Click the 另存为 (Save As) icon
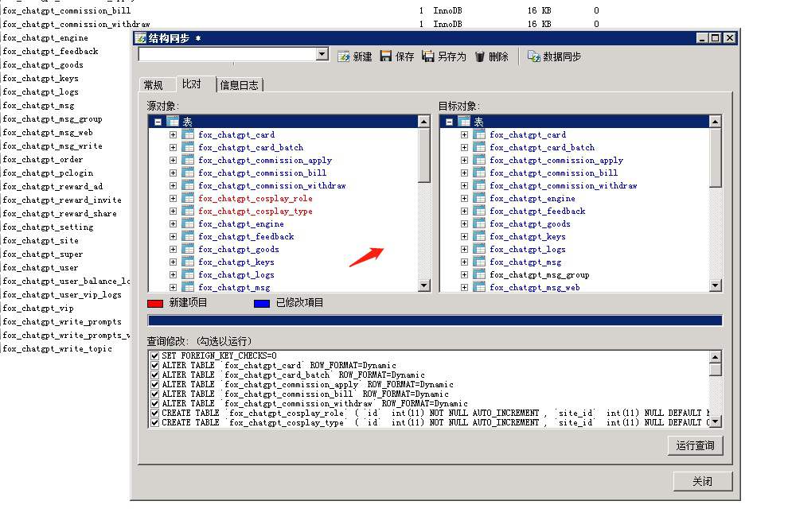This screenshot has width=788, height=532. pos(428,56)
